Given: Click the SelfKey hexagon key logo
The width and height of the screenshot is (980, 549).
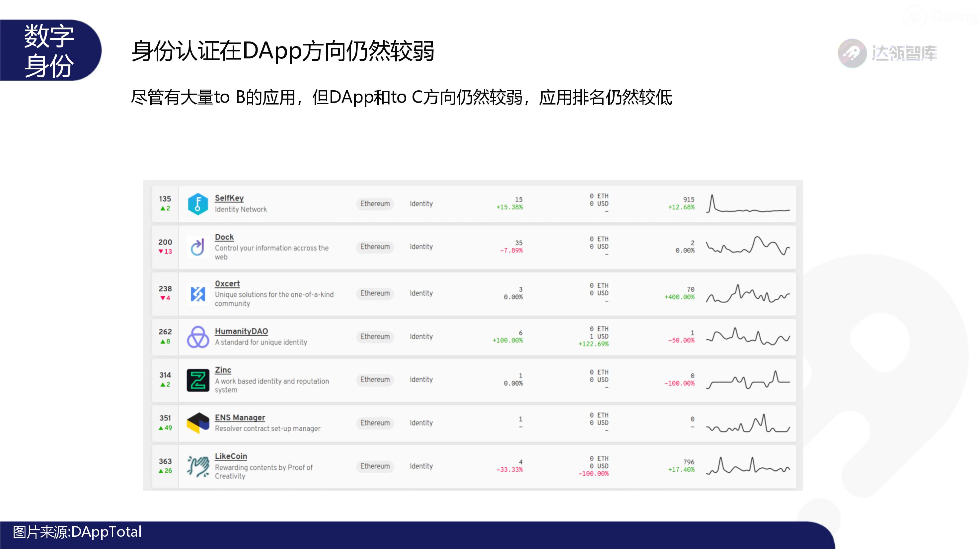Looking at the screenshot, I should [198, 204].
